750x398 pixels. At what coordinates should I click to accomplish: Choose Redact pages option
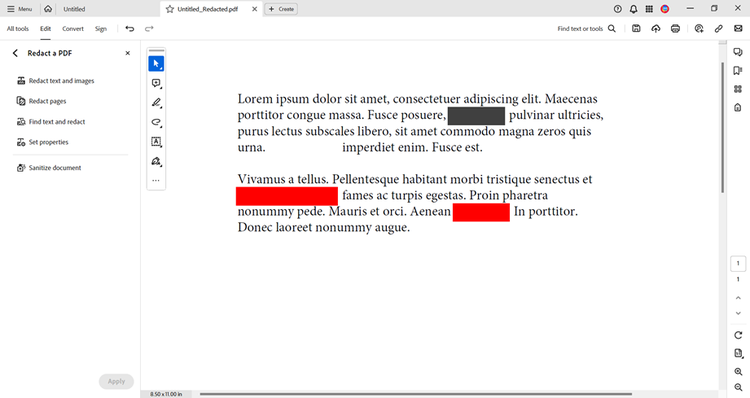(x=42, y=101)
